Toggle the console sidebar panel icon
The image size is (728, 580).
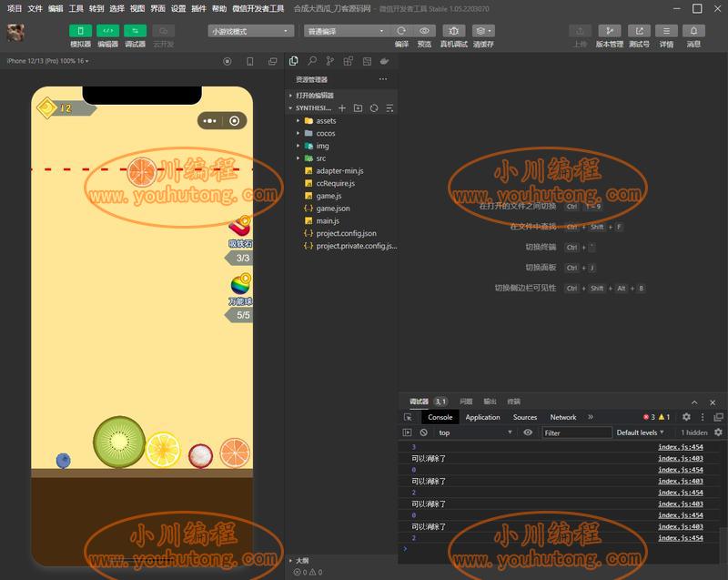point(407,432)
